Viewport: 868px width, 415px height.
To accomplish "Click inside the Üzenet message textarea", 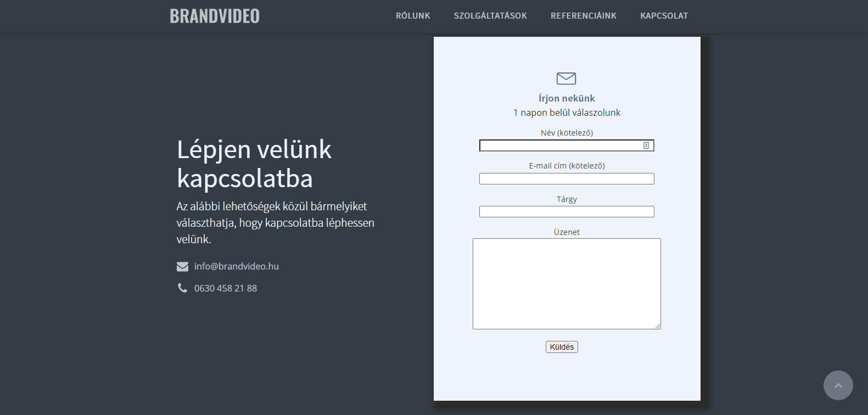I will pos(567,284).
